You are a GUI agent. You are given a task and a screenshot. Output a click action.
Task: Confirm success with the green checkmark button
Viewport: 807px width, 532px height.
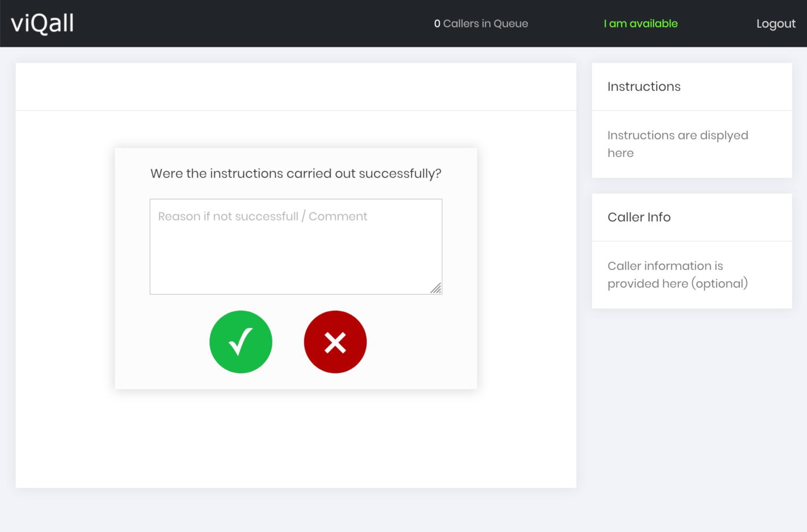tap(241, 342)
